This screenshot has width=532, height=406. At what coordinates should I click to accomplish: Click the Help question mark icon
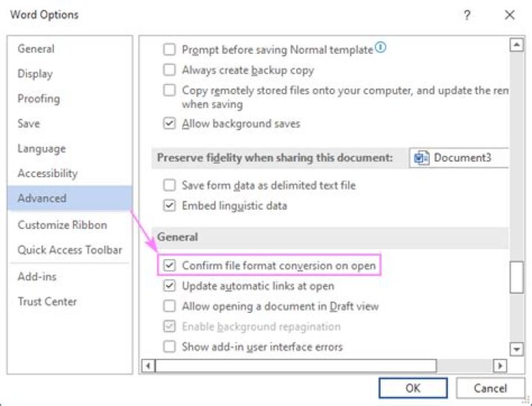point(467,15)
